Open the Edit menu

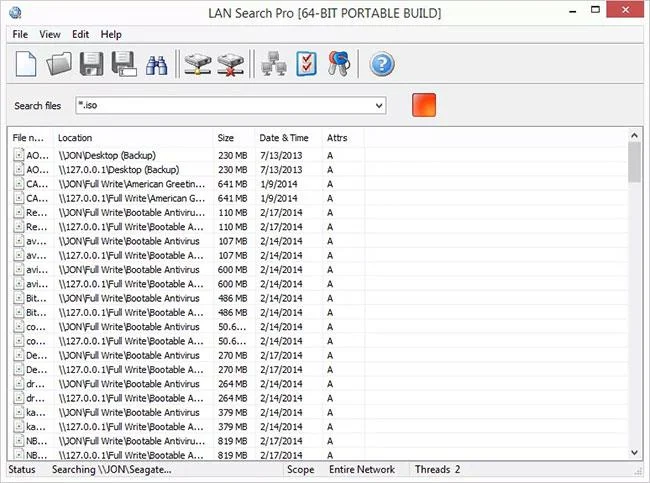[x=80, y=34]
